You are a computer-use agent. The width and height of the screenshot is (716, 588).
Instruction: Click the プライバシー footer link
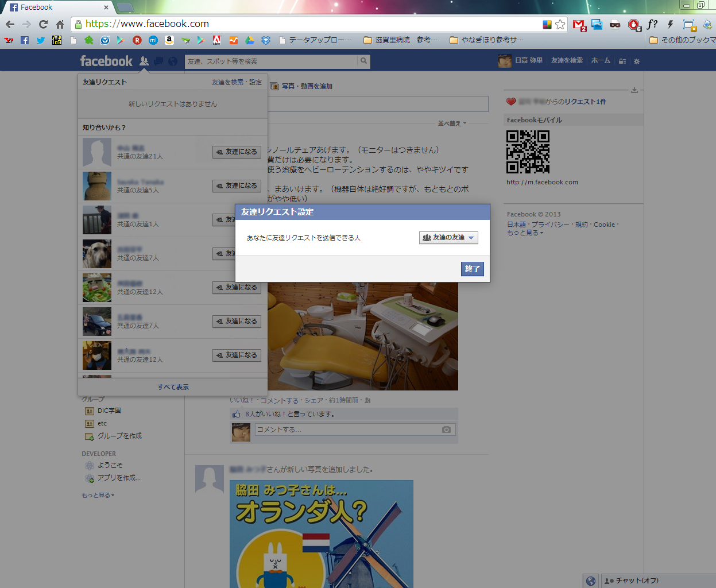click(x=551, y=225)
